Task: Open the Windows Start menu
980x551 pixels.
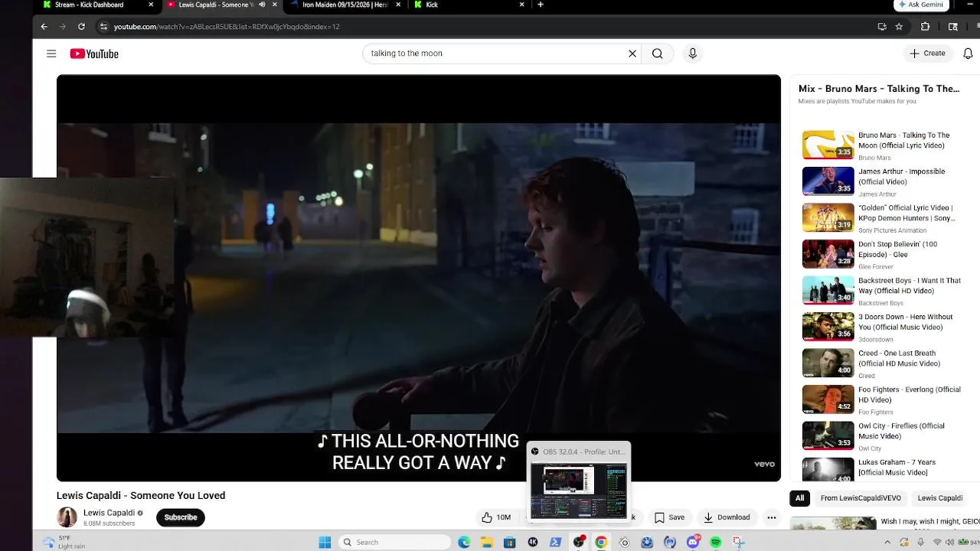Action: point(325,542)
